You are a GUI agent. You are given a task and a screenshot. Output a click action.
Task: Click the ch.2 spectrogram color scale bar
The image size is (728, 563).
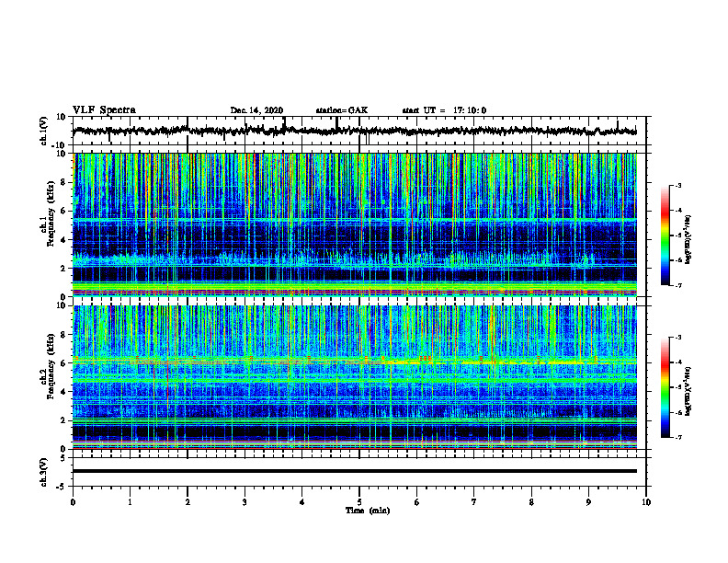(x=665, y=387)
